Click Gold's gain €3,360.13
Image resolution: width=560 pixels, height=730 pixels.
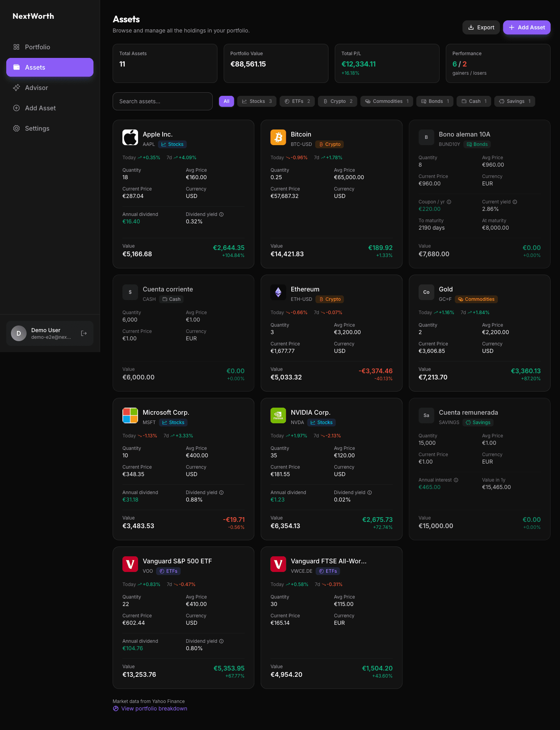click(526, 371)
